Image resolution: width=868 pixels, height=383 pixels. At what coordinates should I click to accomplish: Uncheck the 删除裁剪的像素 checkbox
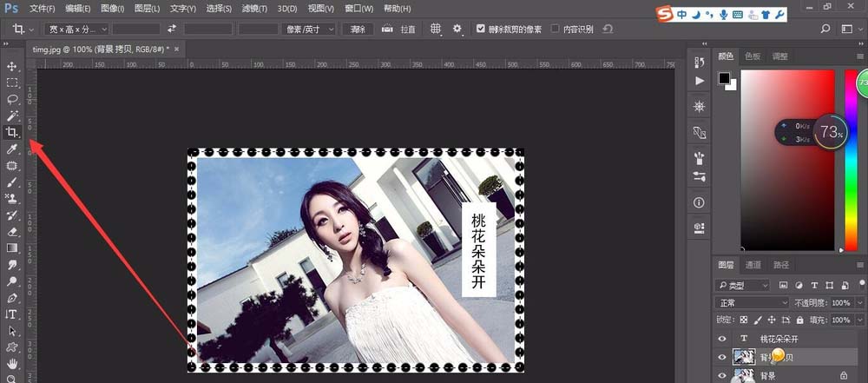482,29
